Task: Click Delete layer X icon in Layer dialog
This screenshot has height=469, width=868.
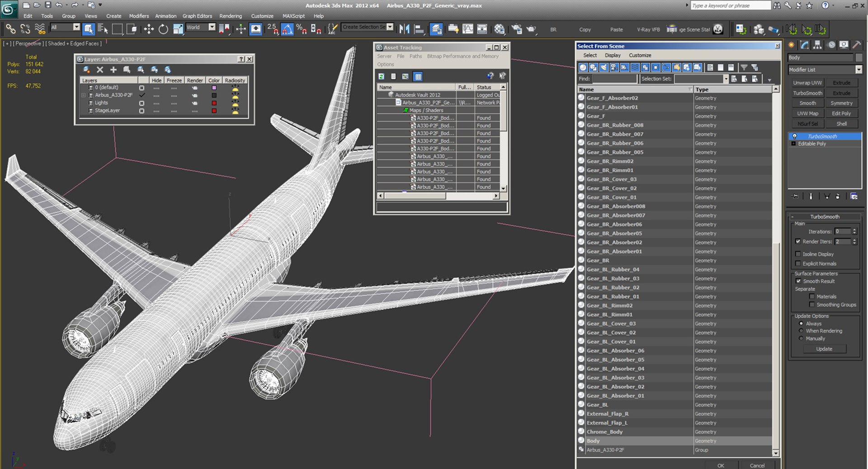Action: point(100,70)
